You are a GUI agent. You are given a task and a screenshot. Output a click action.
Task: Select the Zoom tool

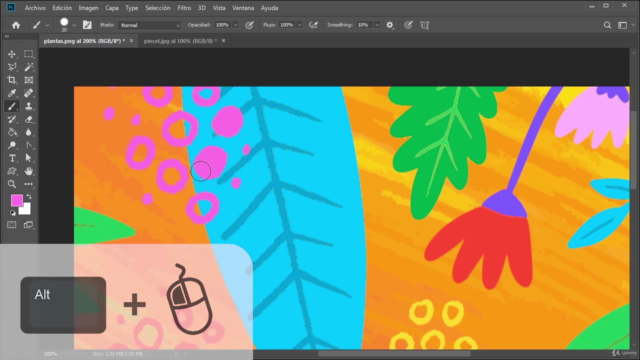pos(12,184)
